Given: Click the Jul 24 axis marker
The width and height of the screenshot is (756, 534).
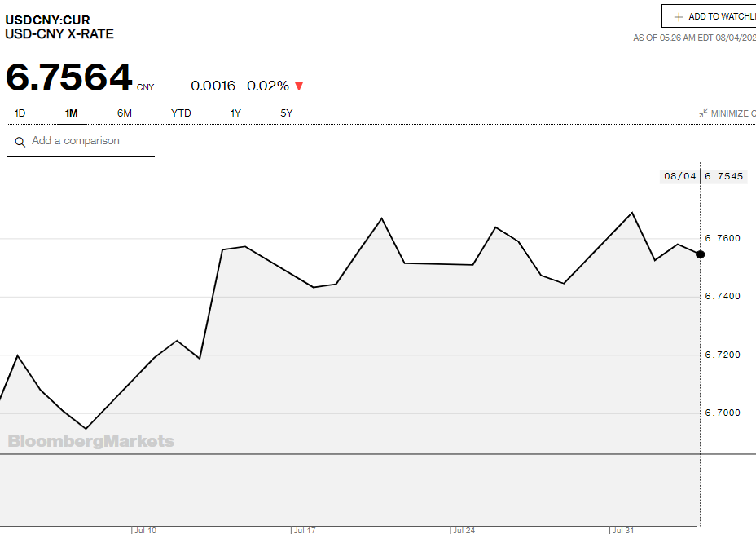Looking at the screenshot, I should 464,530.
